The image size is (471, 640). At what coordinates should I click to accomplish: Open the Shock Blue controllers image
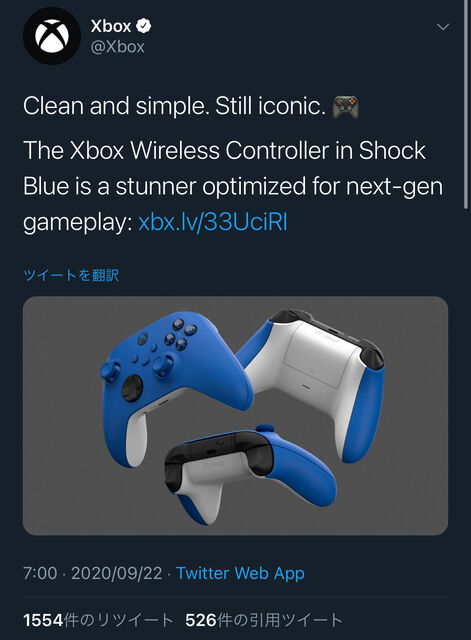(236, 416)
